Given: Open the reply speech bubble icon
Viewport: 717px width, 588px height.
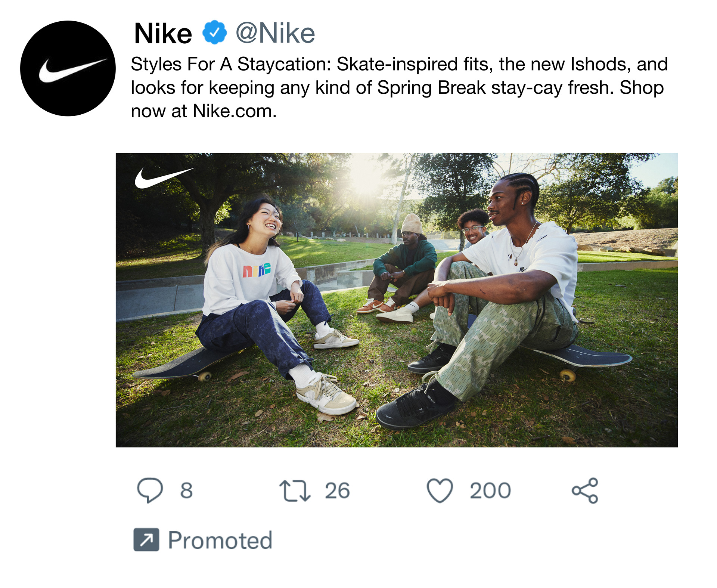Looking at the screenshot, I should (x=150, y=490).
